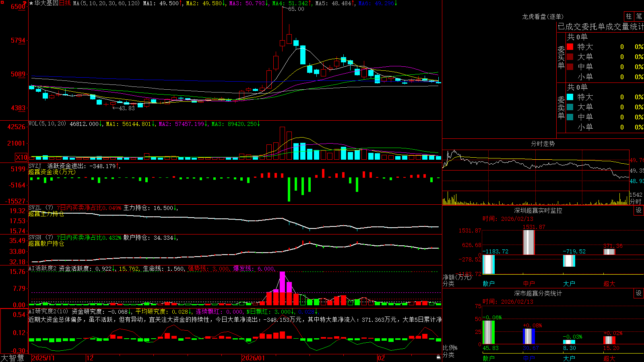Viewport: 644px width, 362px height.
Task: Open 设 settings for 深市超赢分类统计
Action: click(x=639, y=293)
